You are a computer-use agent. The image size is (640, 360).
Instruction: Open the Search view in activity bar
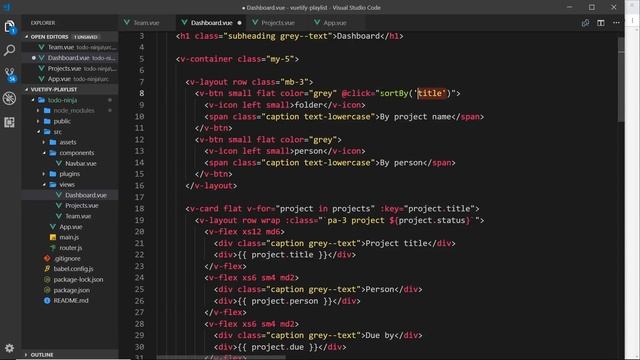point(9,50)
